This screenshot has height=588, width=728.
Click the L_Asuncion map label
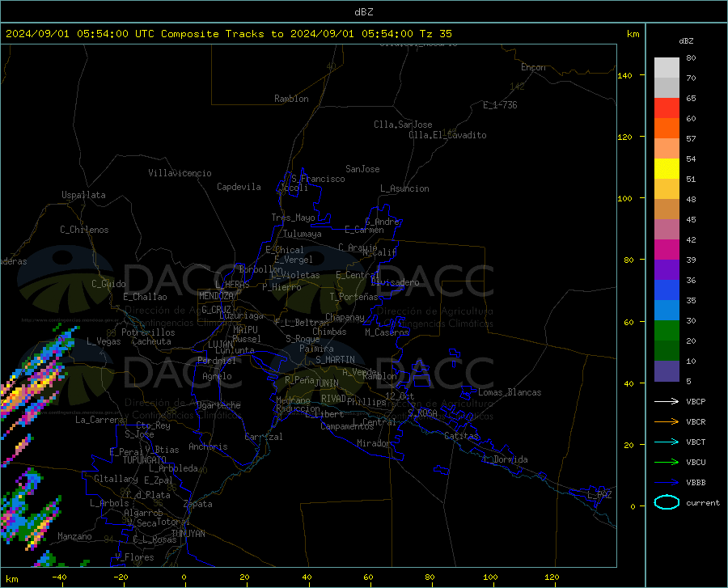(404, 188)
